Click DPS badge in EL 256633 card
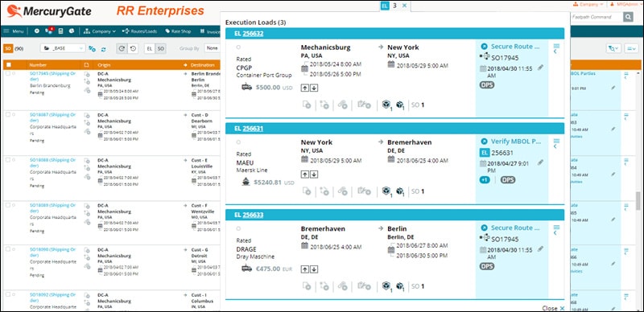The width and height of the screenshot is (644, 312). tap(487, 266)
